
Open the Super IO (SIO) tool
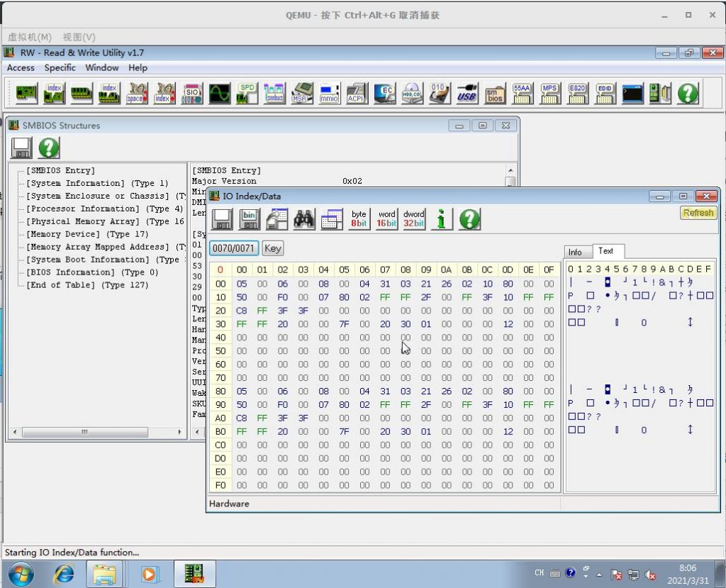point(191,93)
